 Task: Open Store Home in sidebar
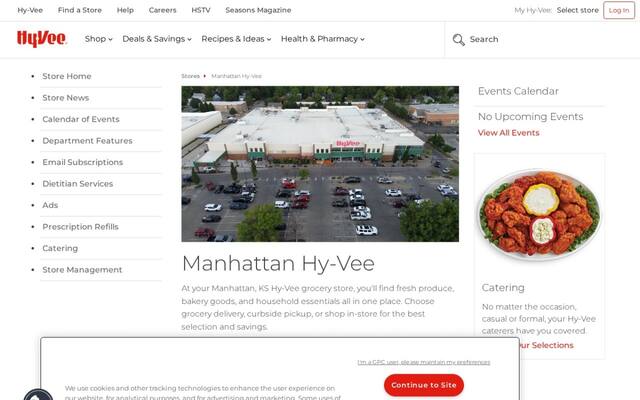coord(67,76)
